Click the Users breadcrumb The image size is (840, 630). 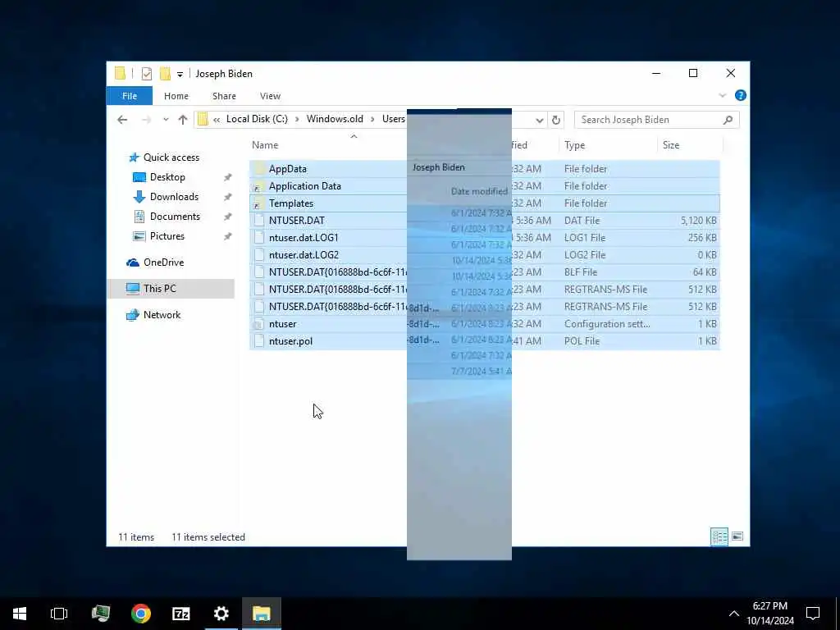pos(393,119)
